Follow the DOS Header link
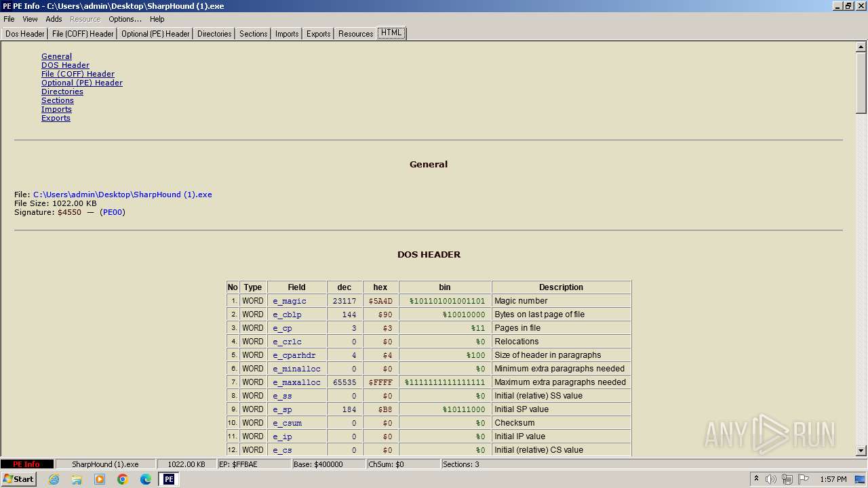868x488 pixels. [65, 65]
